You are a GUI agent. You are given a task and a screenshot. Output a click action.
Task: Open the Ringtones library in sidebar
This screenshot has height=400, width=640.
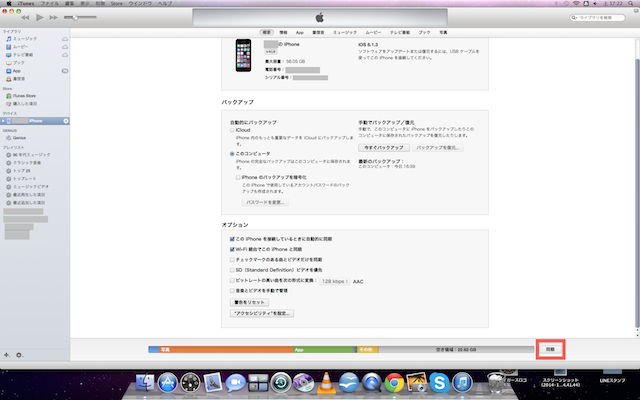[15, 79]
